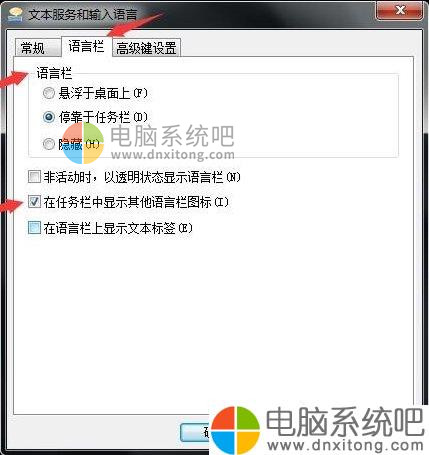Click the red arrow pointing at 语言栏 tab
Image resolution: width=429 pixels, height=455 pixels.
tap(135, 25)
